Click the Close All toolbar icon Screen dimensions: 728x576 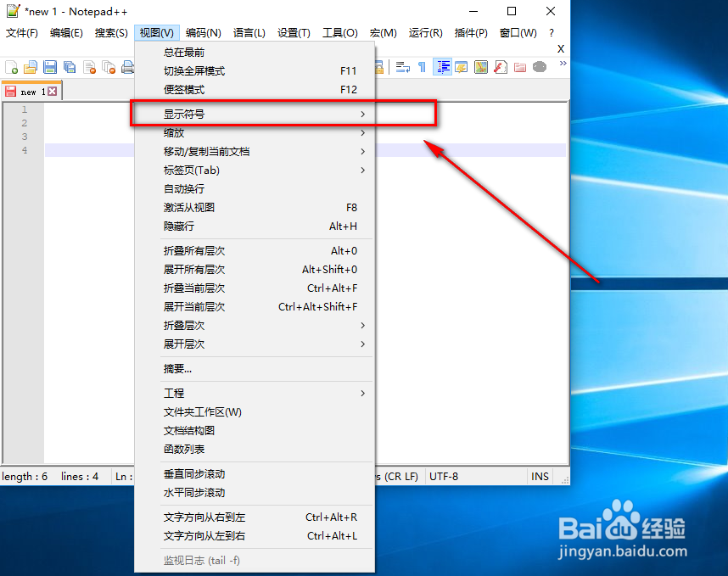[x=109, y=67]
